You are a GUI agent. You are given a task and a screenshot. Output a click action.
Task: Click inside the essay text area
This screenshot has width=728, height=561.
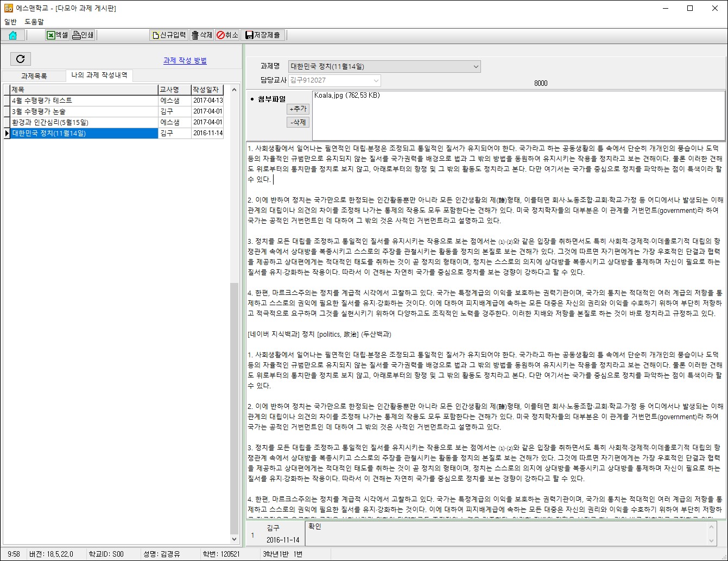coord(485,330)
